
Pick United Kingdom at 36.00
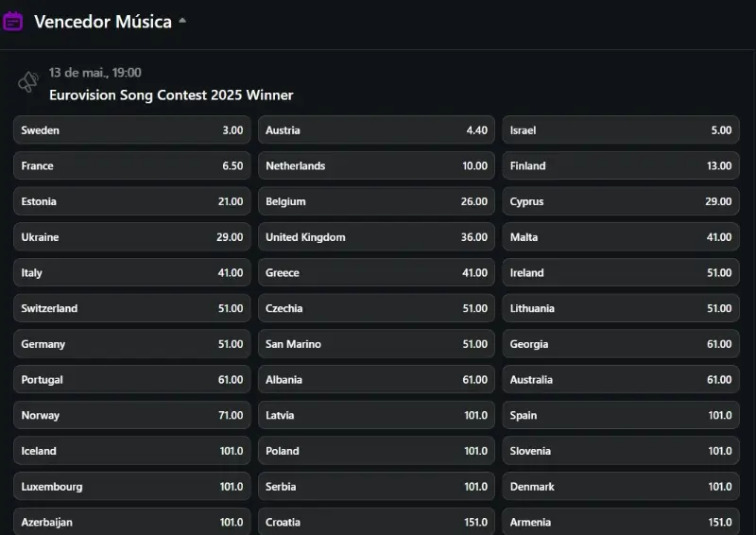[376, 237]
